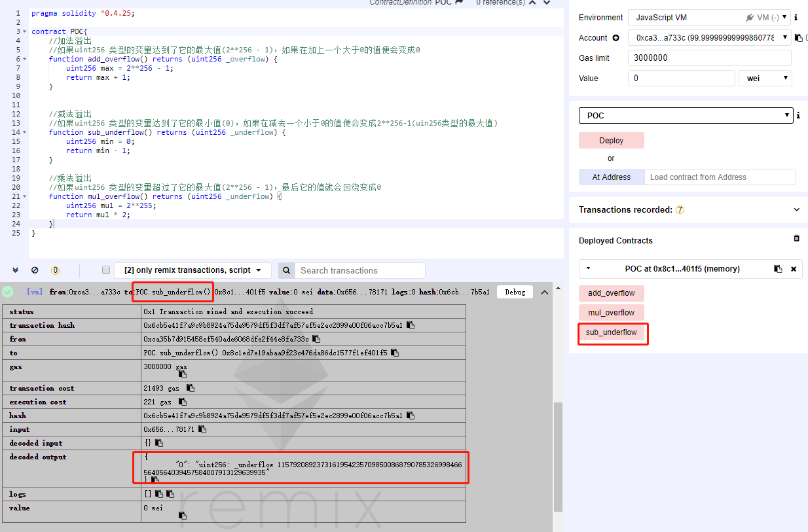Call the sub_underflow function

pos(612,332)
